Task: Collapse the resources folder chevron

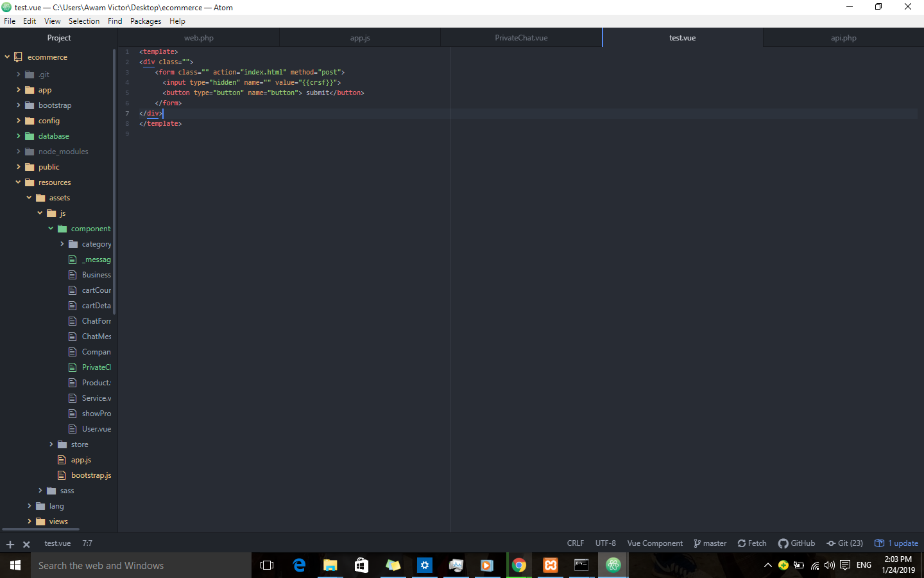Action: click(x=19, y=182)
